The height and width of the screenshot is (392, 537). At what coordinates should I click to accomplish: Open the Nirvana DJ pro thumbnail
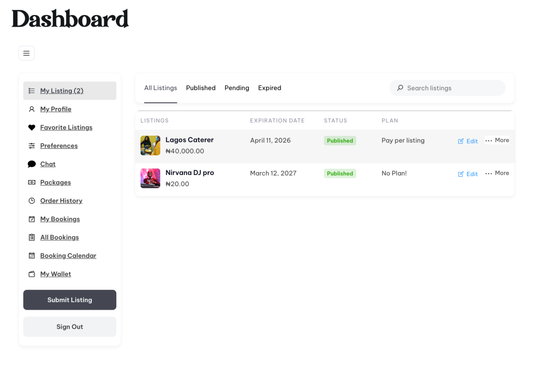[x=150, y=178]
